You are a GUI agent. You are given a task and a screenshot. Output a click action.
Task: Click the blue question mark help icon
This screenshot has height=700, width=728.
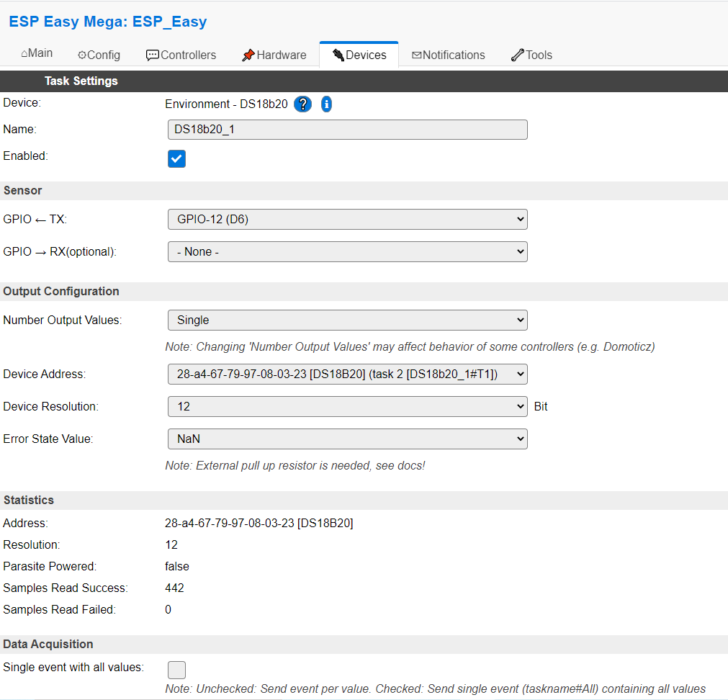[302, 104]
